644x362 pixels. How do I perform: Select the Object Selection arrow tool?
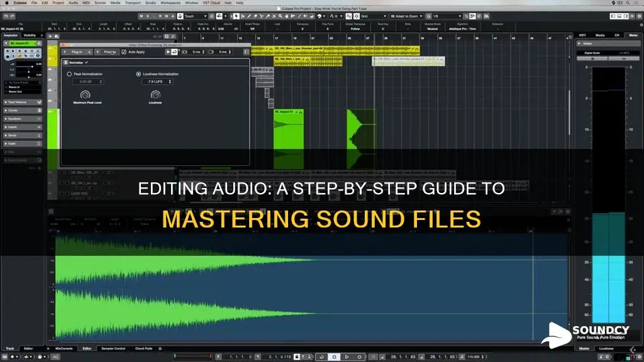(x=236, y=16)
